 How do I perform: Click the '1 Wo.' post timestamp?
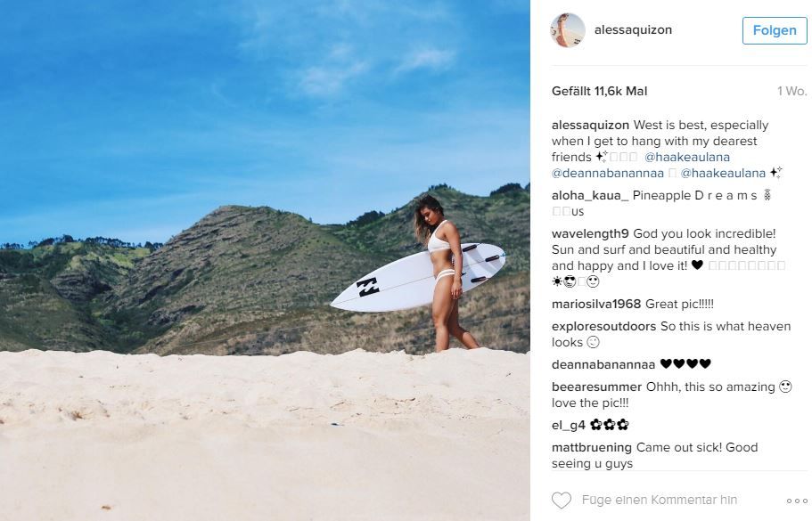[791, 91]
